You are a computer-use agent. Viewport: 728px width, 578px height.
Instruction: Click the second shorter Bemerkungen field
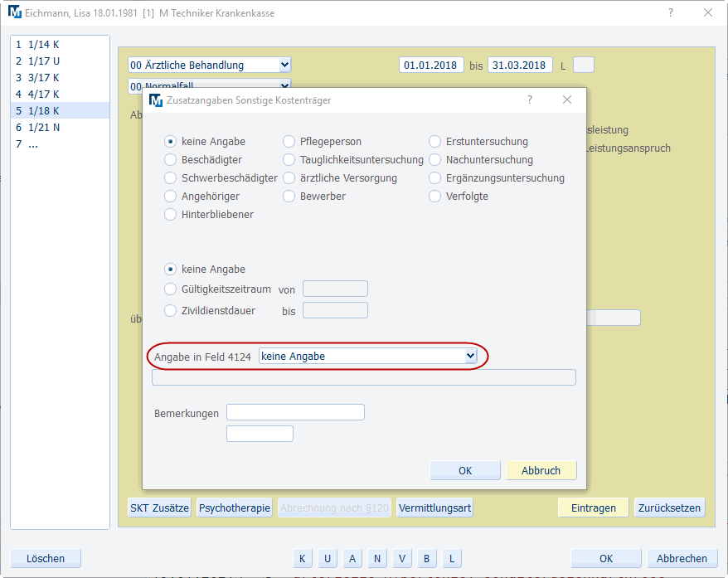[x=260, y=434]
